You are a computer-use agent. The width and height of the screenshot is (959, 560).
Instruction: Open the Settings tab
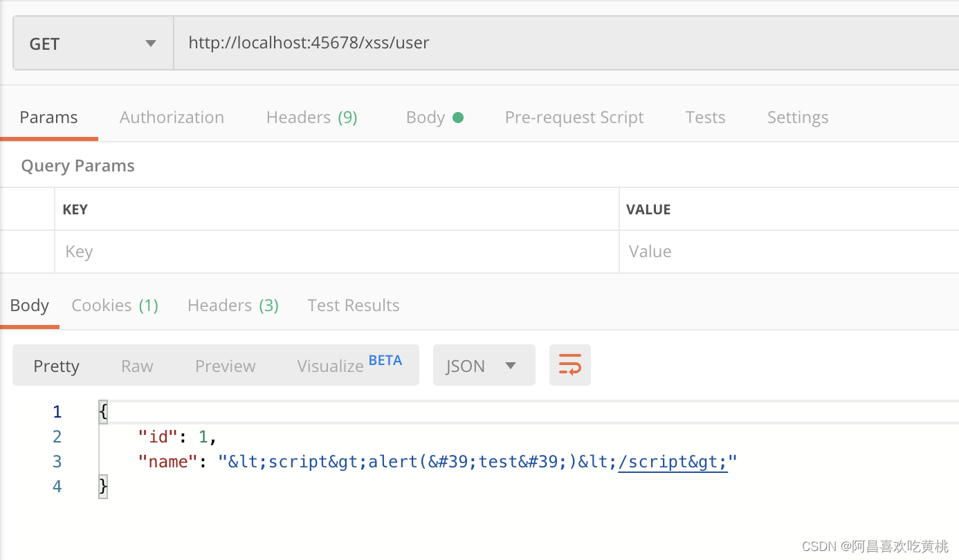(798, 118)
